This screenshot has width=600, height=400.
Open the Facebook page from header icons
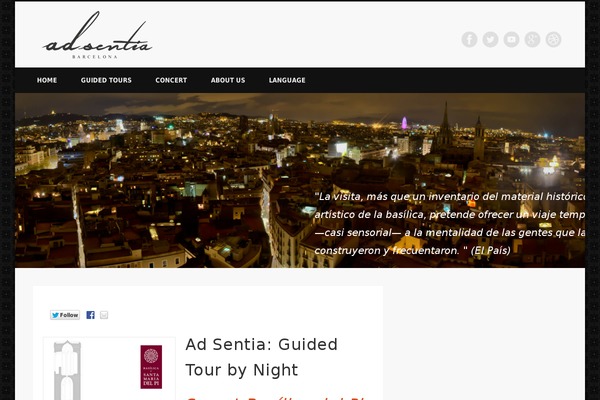coord(469,39)
